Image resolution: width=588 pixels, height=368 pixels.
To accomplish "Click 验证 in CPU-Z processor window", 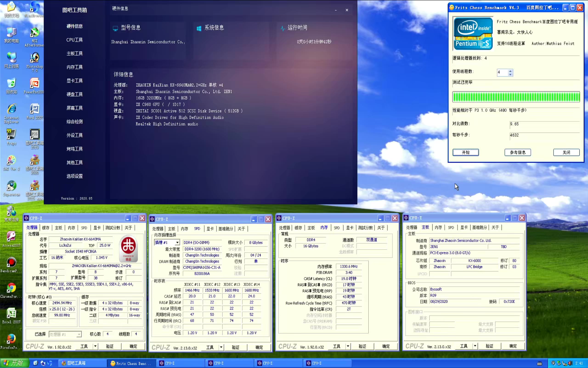I will 110,346.
